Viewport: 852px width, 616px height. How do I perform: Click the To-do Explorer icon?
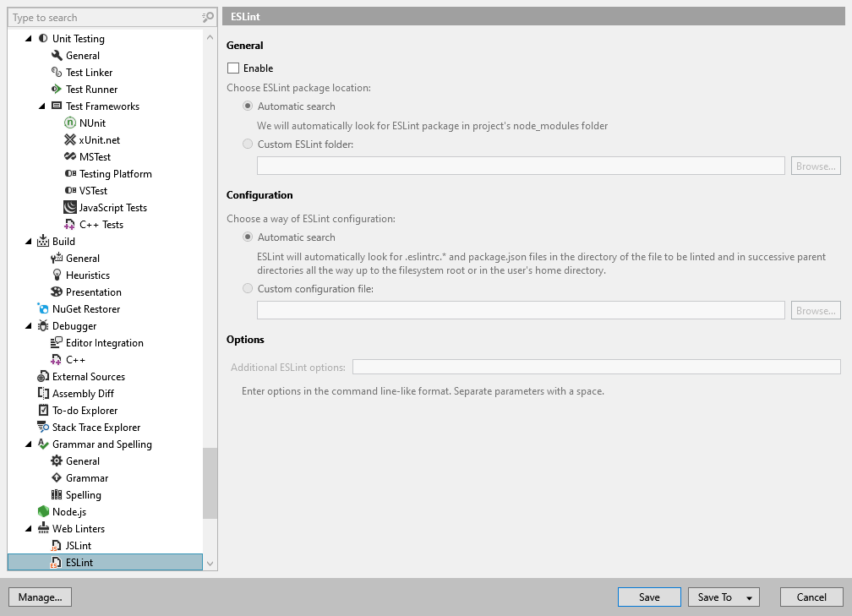pos(42,410)
